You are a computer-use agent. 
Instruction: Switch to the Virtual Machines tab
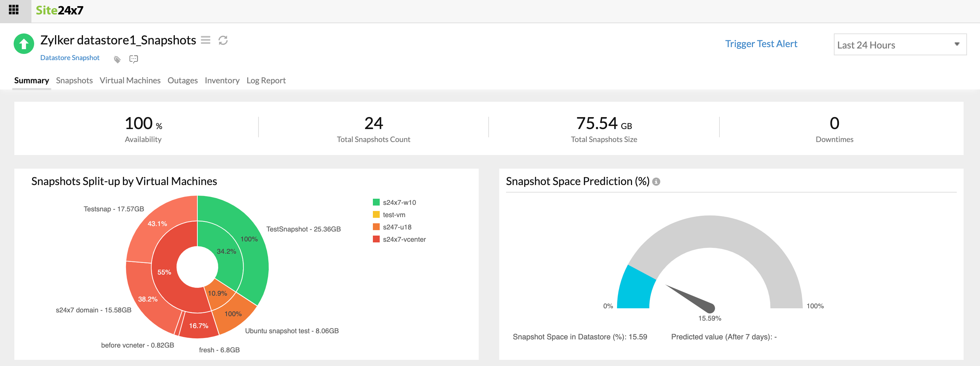point(130,80)
